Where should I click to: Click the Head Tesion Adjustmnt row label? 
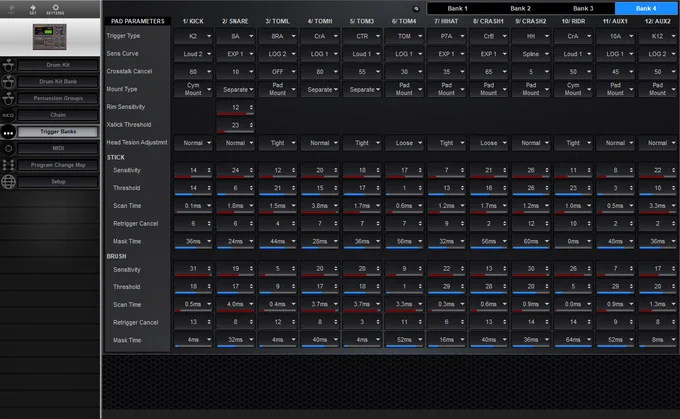pyautogui.click(x=137, y=143)
